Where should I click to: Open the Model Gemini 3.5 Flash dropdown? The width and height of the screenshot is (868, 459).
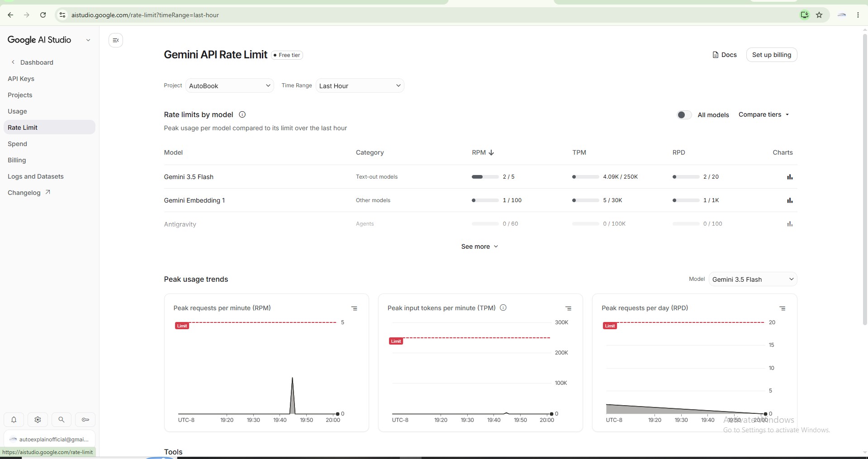pyautogui.click(x=753, y=279)
